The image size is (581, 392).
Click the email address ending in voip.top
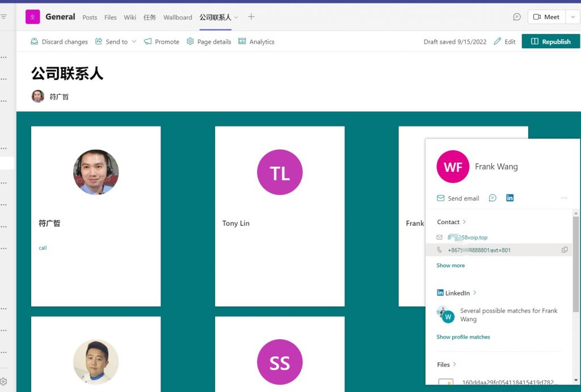pos(468,237)
